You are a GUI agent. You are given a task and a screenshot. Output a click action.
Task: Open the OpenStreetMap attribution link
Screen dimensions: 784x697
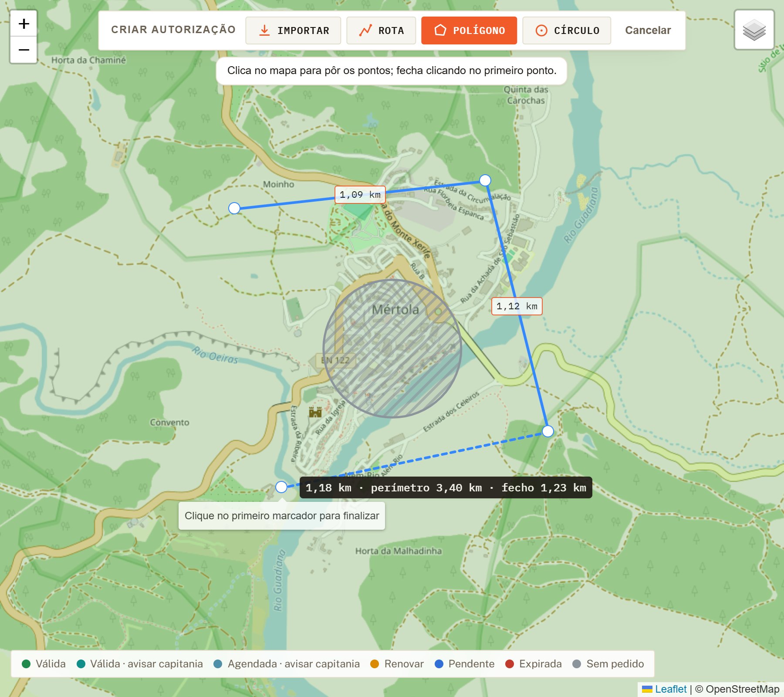(742, 689)
